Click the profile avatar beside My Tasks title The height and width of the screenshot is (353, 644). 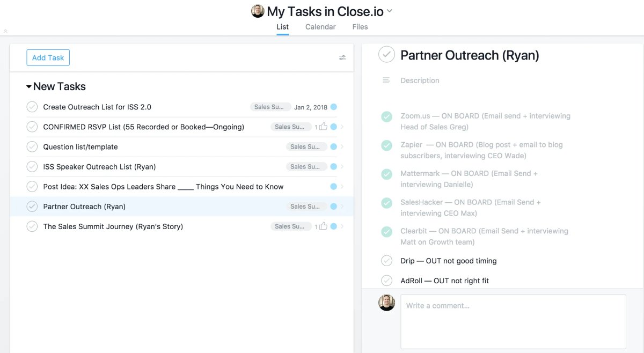point(258,11)
